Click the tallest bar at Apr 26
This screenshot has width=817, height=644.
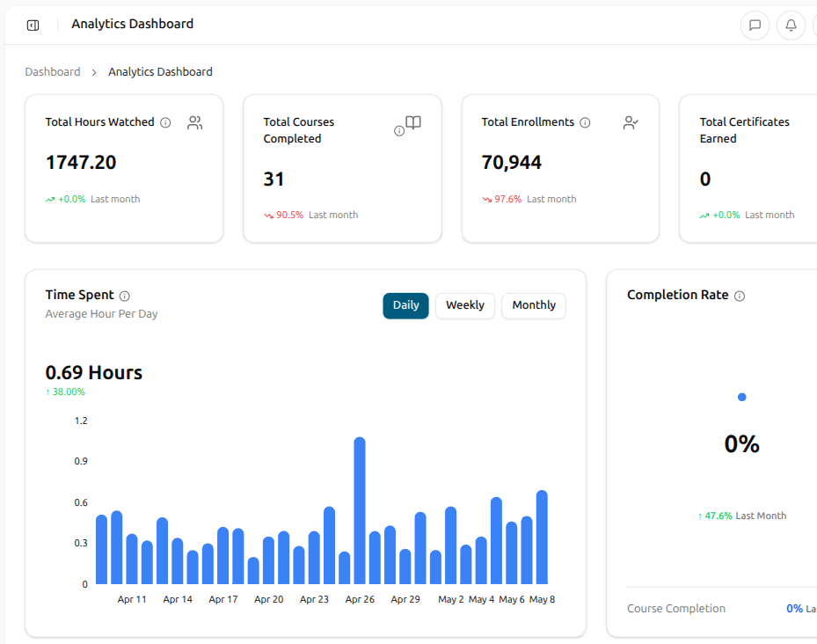360,510
